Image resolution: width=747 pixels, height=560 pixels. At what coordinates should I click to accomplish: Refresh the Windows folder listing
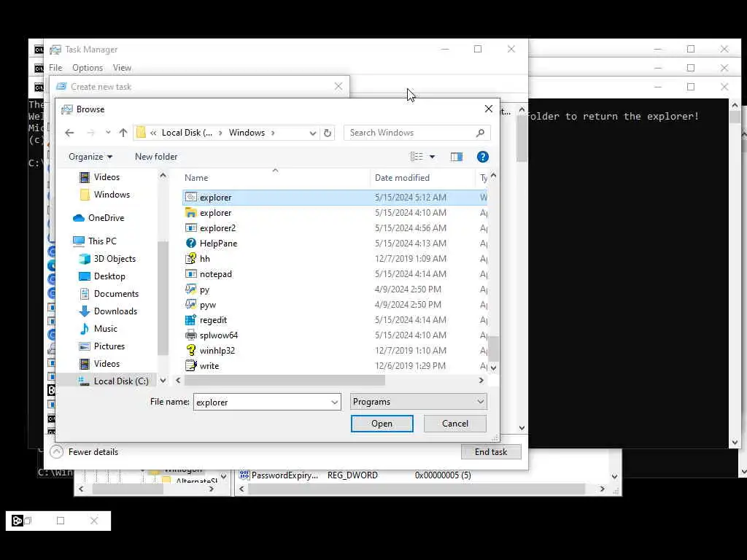pyautogui.click(x=328, y=133)
